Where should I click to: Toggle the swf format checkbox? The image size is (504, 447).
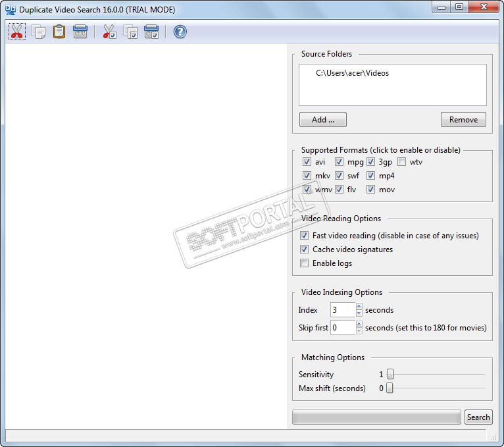(x=339, y=176)
